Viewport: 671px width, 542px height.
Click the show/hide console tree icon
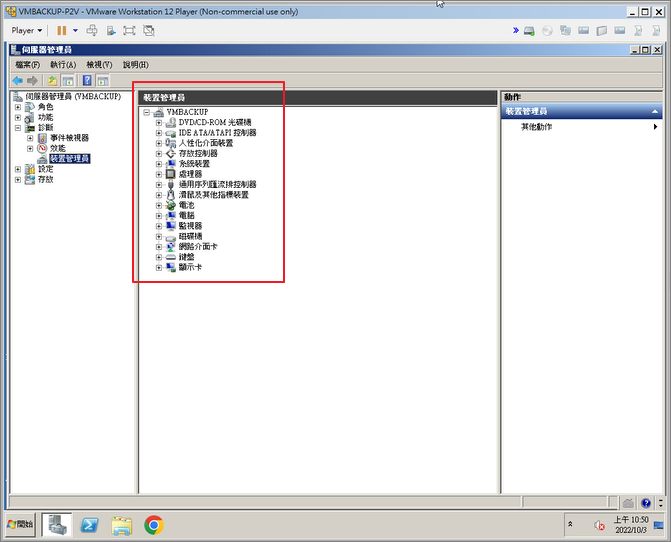click(68, 80)
